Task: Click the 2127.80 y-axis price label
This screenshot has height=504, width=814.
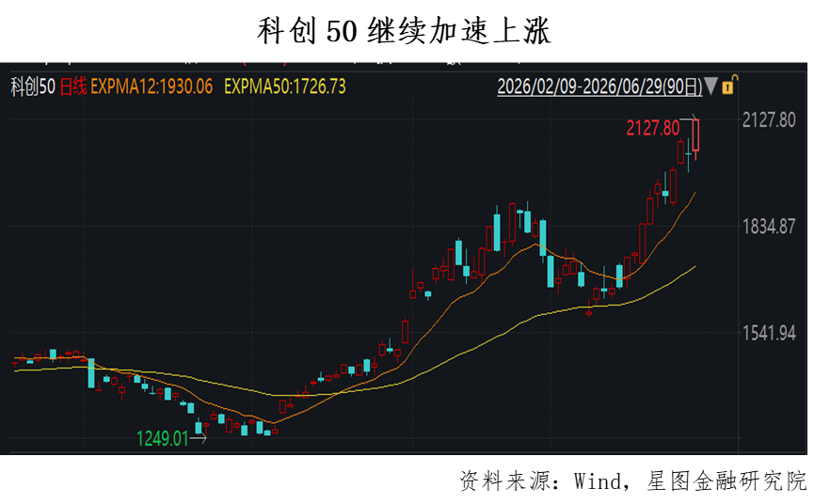Action: tap(769, 120)
